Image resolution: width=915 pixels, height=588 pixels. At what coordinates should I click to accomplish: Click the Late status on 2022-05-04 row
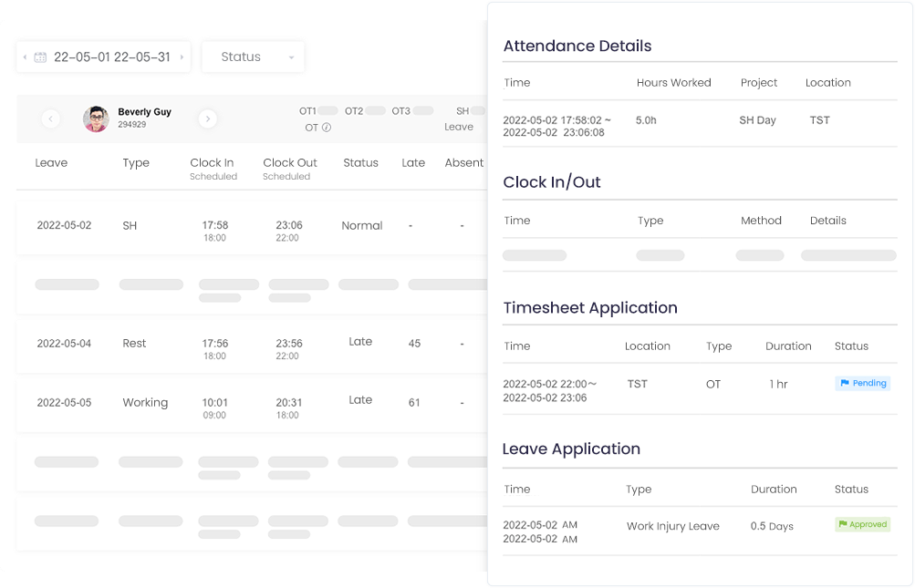coord(360,342)
